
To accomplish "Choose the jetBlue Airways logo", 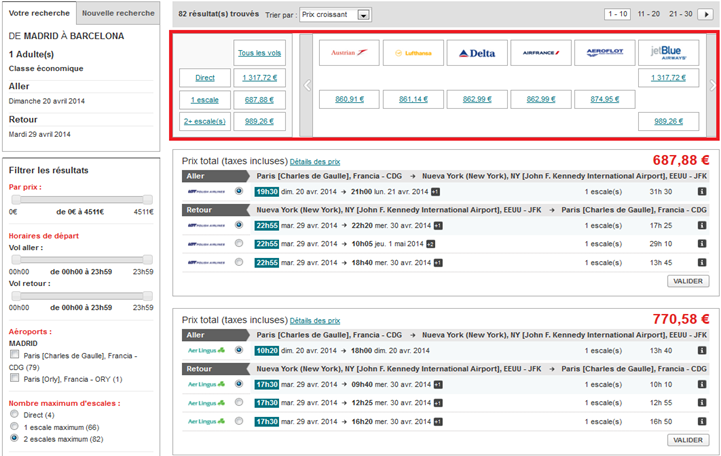I will tap(668, 53).
